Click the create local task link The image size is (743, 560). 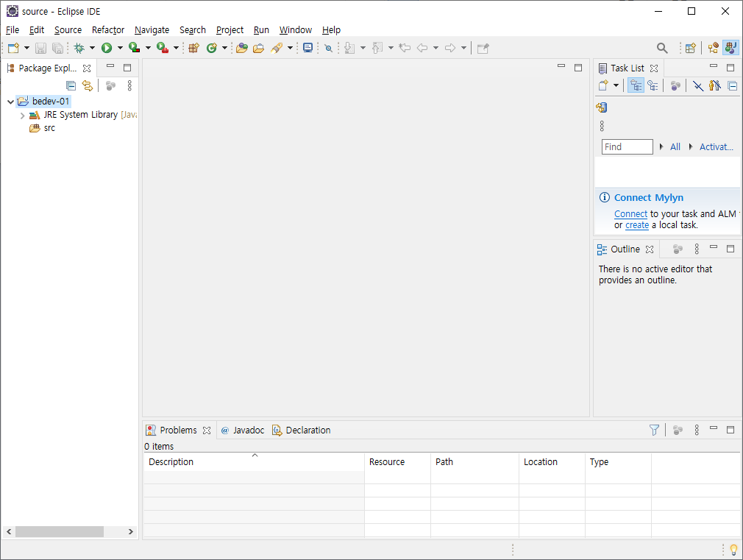[637, 225]
